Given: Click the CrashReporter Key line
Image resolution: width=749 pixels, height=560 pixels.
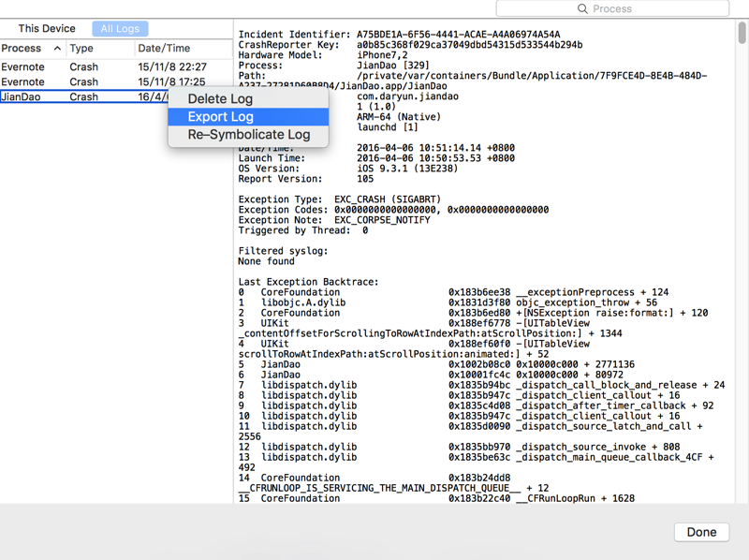Looking at the screenshot, I should coord(410,44).
